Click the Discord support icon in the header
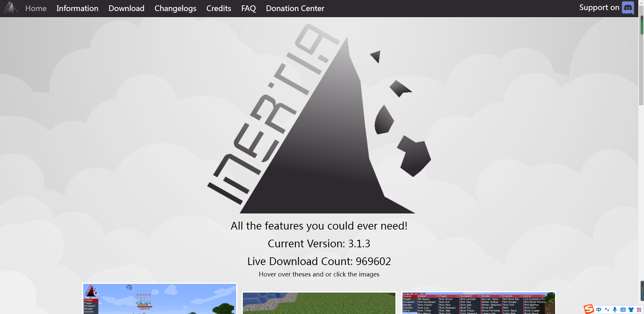 pos(629,8)
